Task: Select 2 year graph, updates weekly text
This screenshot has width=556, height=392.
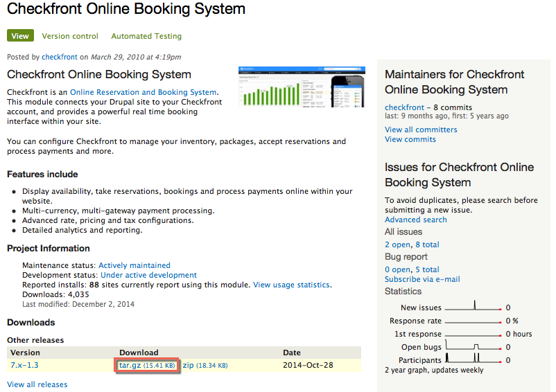Action: click(434, 370)
